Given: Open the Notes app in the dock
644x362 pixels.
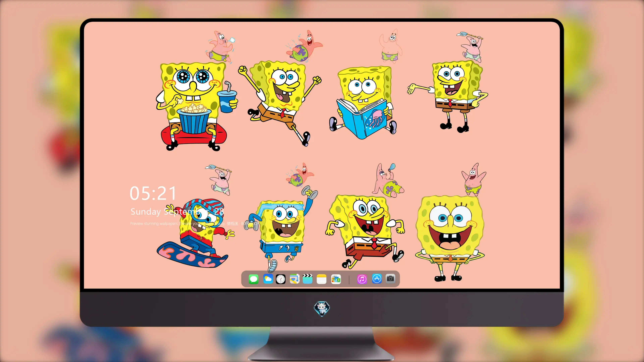Looking at the screenshot, I should pos(321,279).
